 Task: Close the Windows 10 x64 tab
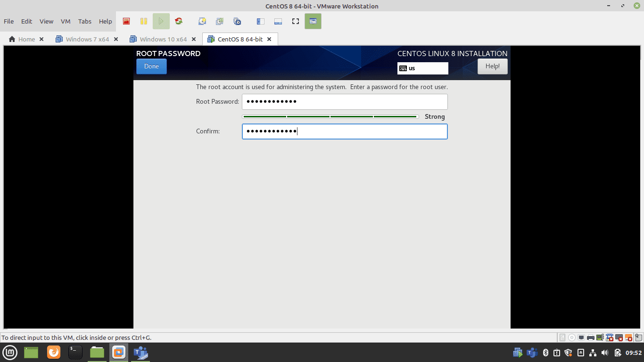pos(194,39)
